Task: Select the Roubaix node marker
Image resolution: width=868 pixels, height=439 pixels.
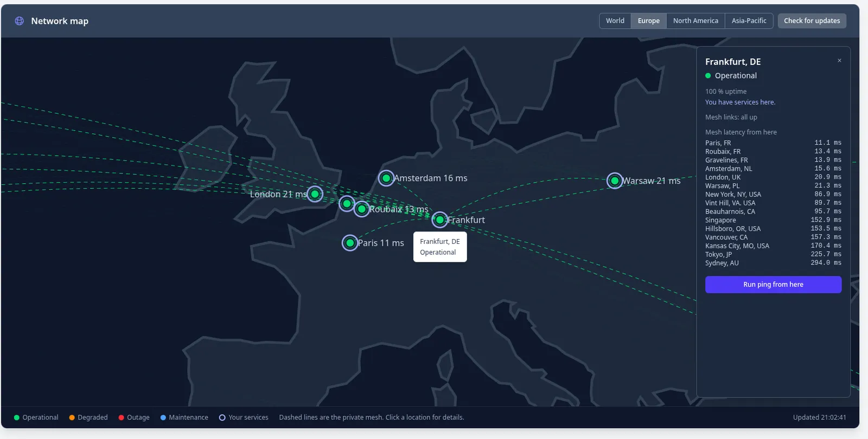Action: click(x=361, y=209)
